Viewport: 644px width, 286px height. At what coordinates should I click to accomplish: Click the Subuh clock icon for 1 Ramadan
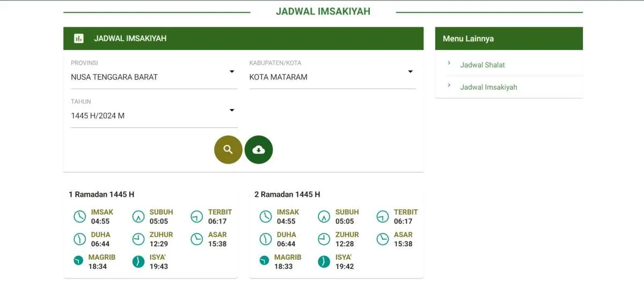tap(138, 217)
